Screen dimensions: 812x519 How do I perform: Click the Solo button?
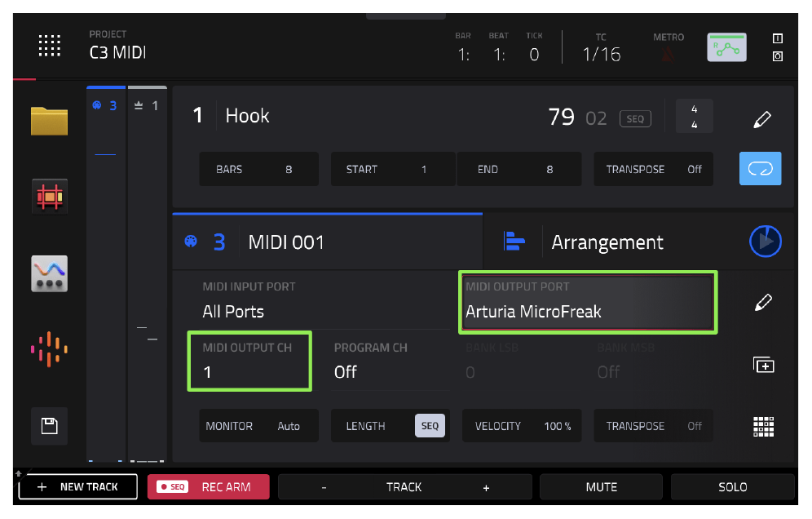[733, 487]
